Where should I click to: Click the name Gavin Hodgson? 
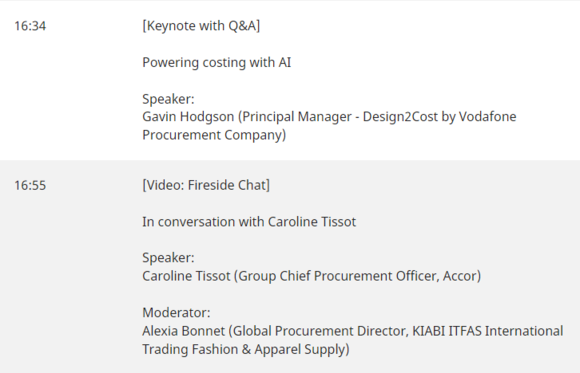pos(188,117)
